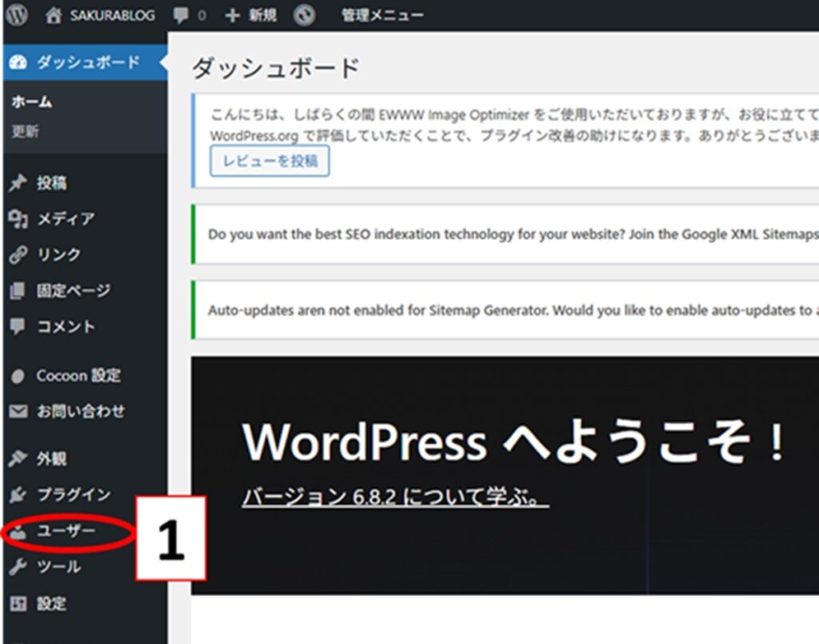The image size is (819, 644).
Task: Click the chain link icon beside リンク
Action: tap(18, 255)
